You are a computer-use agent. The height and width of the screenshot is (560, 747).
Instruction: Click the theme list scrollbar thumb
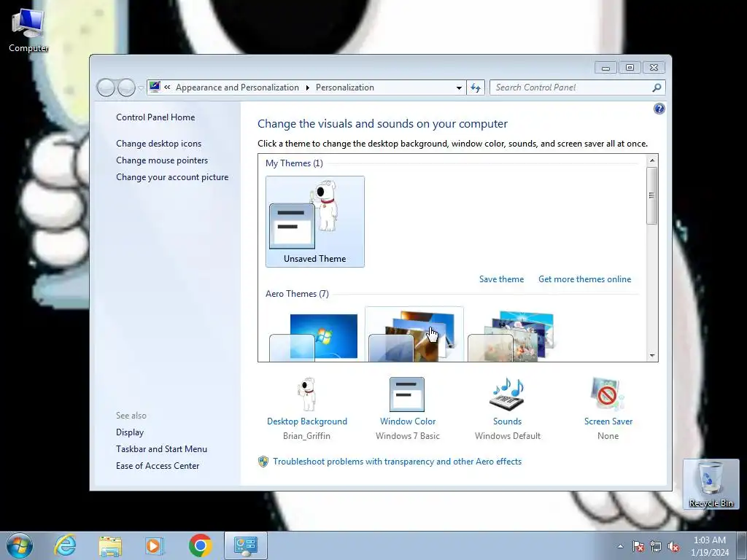click(x=651, y=195)
